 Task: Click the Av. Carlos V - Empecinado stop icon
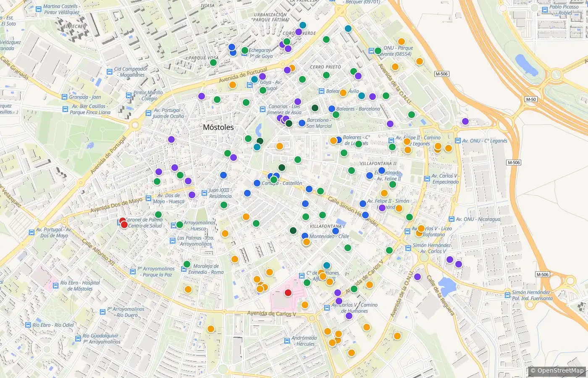[427, 179]
